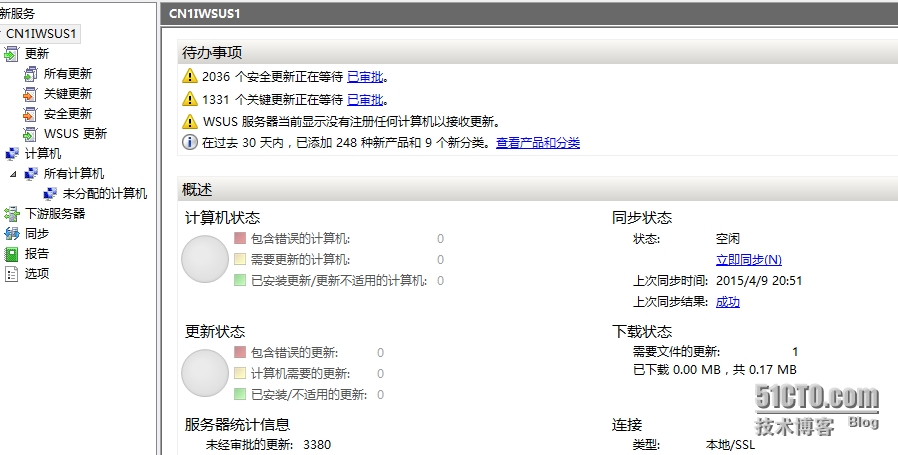Open the 更新 tree item
898x455 pixels.
pos(37,54)
